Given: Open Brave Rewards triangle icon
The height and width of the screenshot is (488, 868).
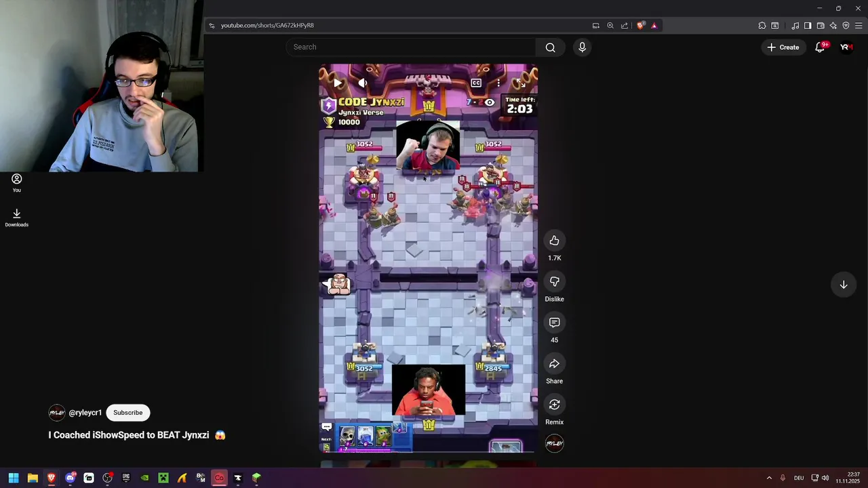Looking at the screenshot, I should point(654,25).
